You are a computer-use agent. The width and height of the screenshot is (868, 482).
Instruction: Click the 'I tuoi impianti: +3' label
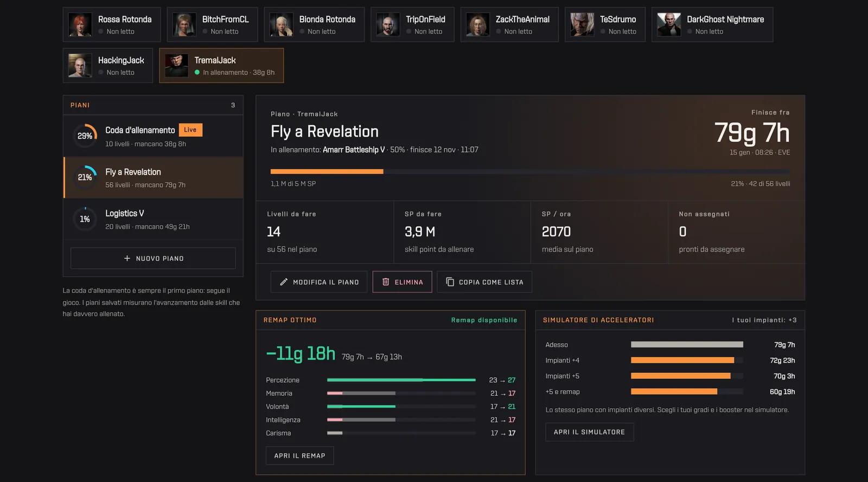(x=764, y=320)
